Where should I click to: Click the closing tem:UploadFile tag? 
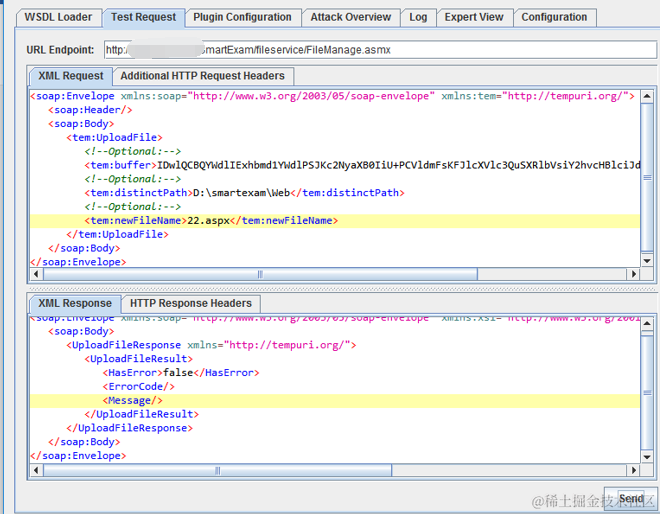pos(117,234)
